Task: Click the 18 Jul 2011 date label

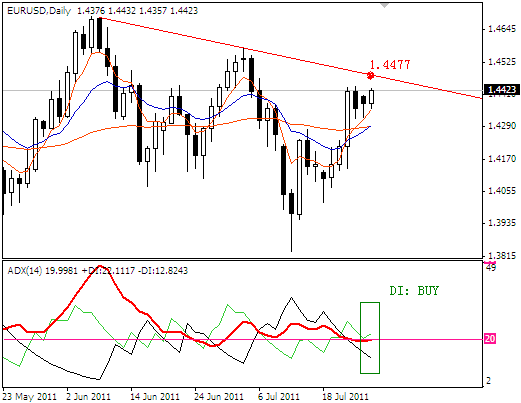Action: click(x=345, y=397)
